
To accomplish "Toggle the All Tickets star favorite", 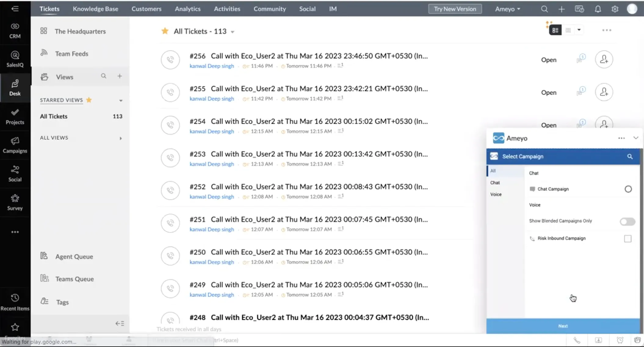I will click(x=165, y=31).
